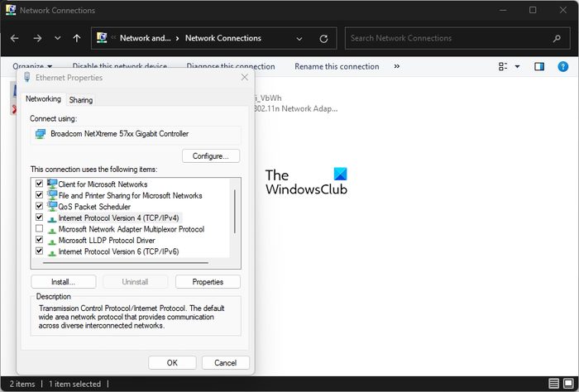Screen dimensions: 579x392
Task: Click the vertical scrollbar in items list
Action: click(234, 212)
